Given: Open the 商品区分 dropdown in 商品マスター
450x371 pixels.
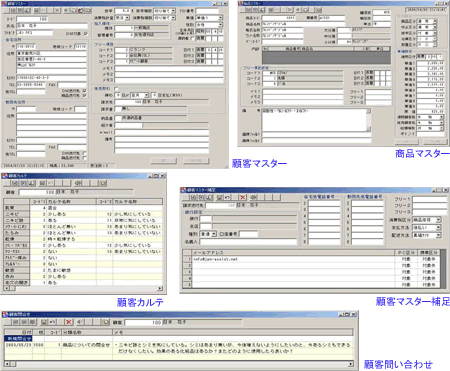Looking at the screenshot, I should point(435,21).
